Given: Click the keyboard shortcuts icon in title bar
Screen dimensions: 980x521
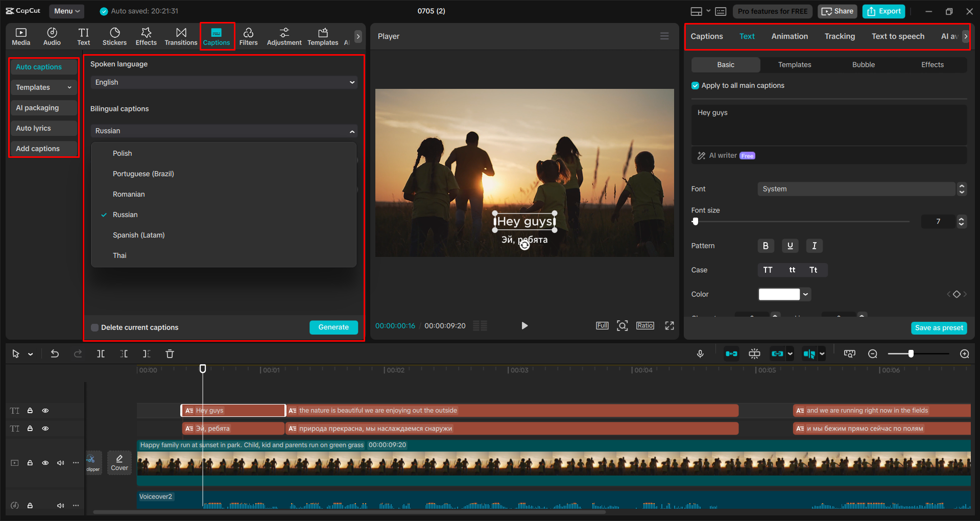Looking at the screenshot, I should pos(721,11).
